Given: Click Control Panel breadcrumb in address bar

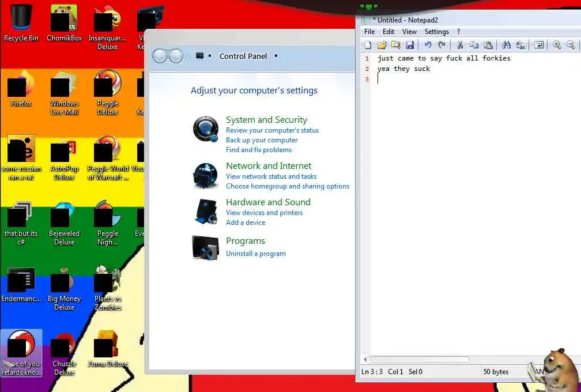Looking at the screenshot, I should (243, 56).
